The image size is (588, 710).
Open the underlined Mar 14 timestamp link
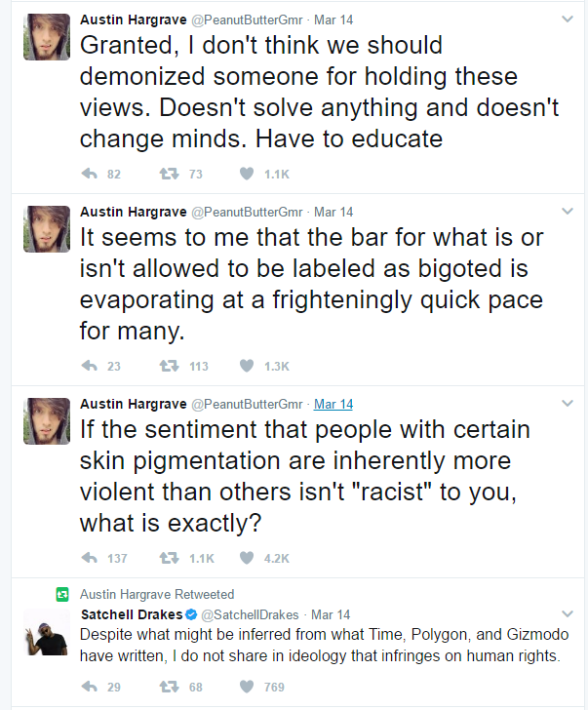tap(333, 404)
